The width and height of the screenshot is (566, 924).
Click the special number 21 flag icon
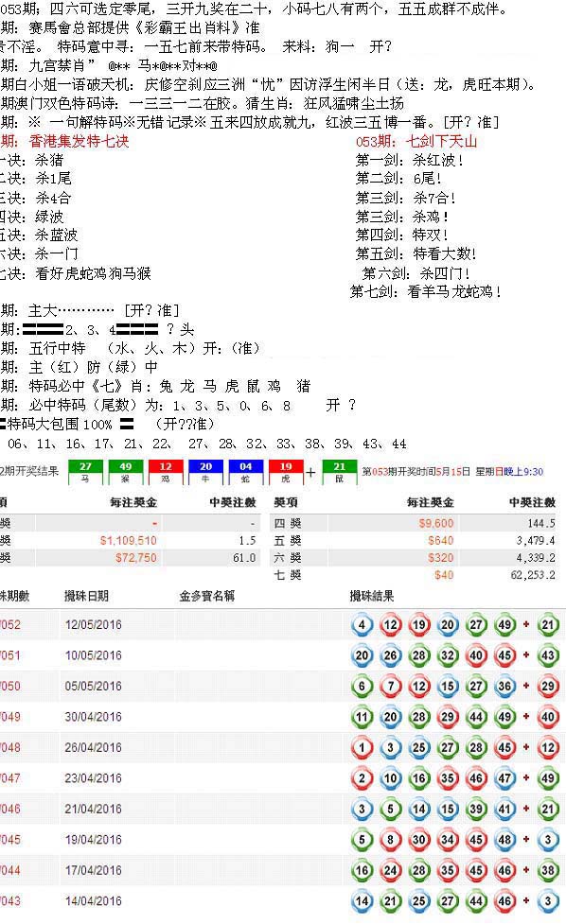point(340,472)
